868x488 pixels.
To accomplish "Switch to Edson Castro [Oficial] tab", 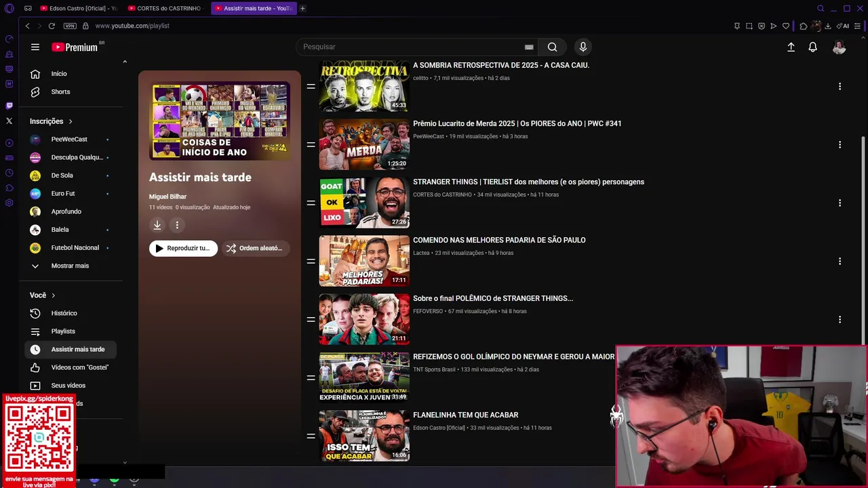I will point(78,8).
